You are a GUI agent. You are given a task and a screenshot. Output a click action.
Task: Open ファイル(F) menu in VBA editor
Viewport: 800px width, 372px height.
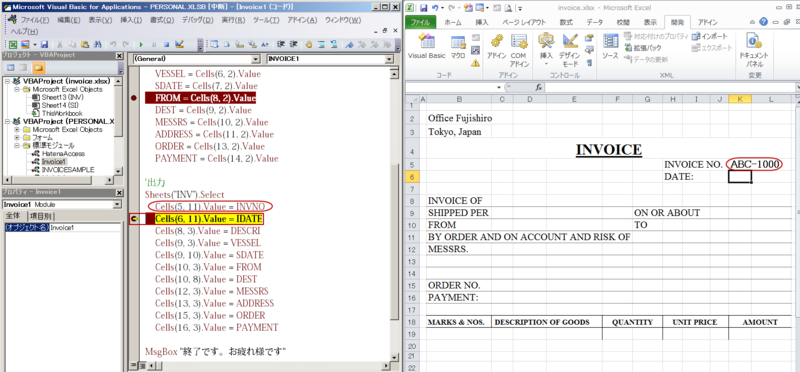[x=34, y=20]
